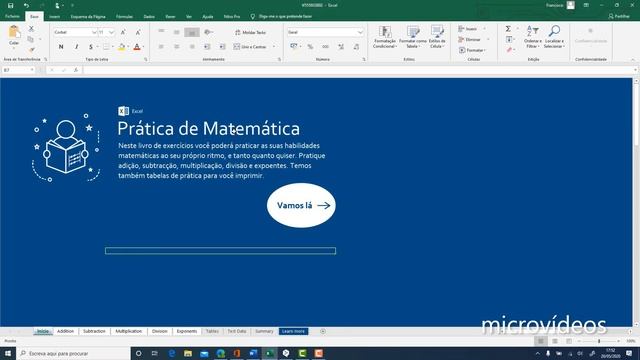
Task: Decrease decimal places
Action: tap(356, 47)
